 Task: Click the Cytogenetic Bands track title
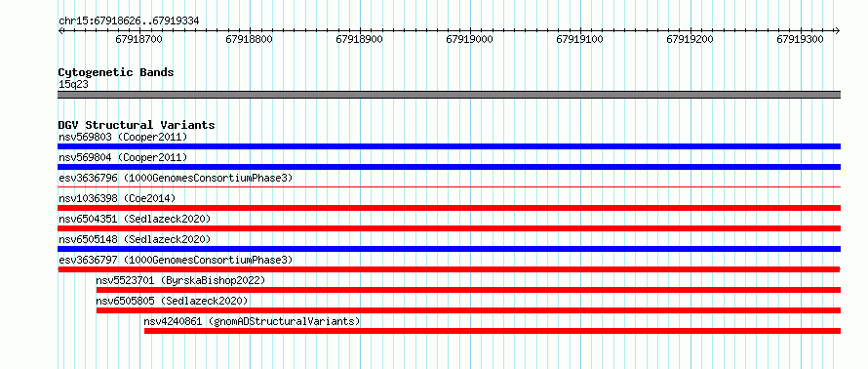pyautogui.click(x=116, y=72)
